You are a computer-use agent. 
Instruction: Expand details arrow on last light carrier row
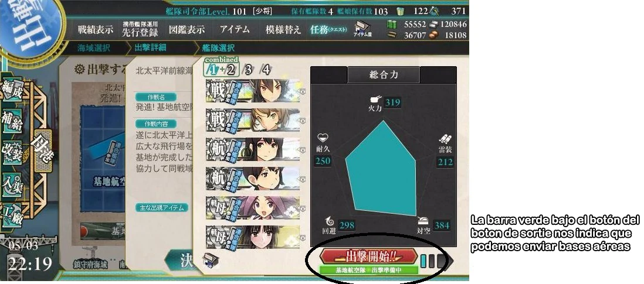point(303,238)
